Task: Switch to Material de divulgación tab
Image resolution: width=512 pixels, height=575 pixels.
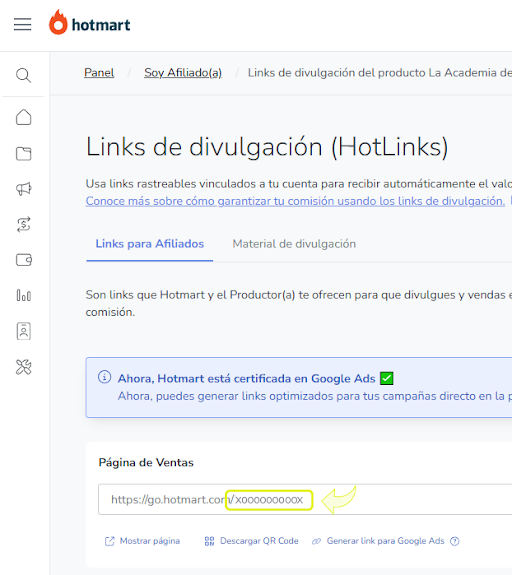Action: point(294,244)
